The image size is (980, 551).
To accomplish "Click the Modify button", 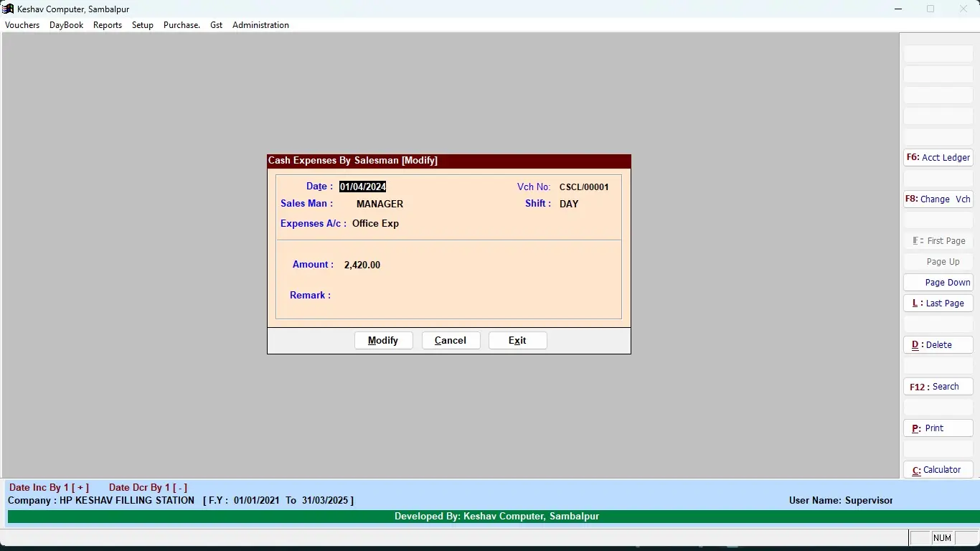I will click(x=384, y=341).
